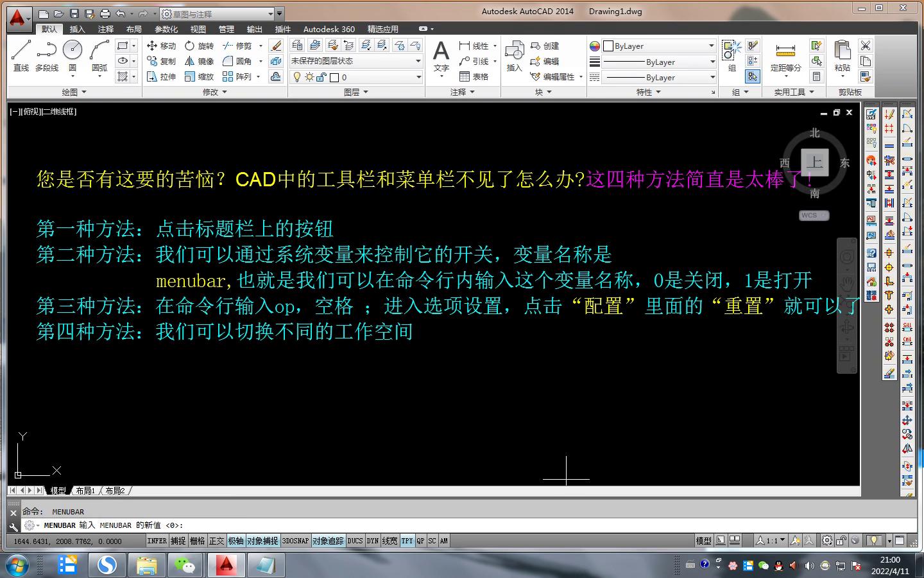Click the 创建 block button
This screenshot has width=924, height=578.
[x=545, y=46]
